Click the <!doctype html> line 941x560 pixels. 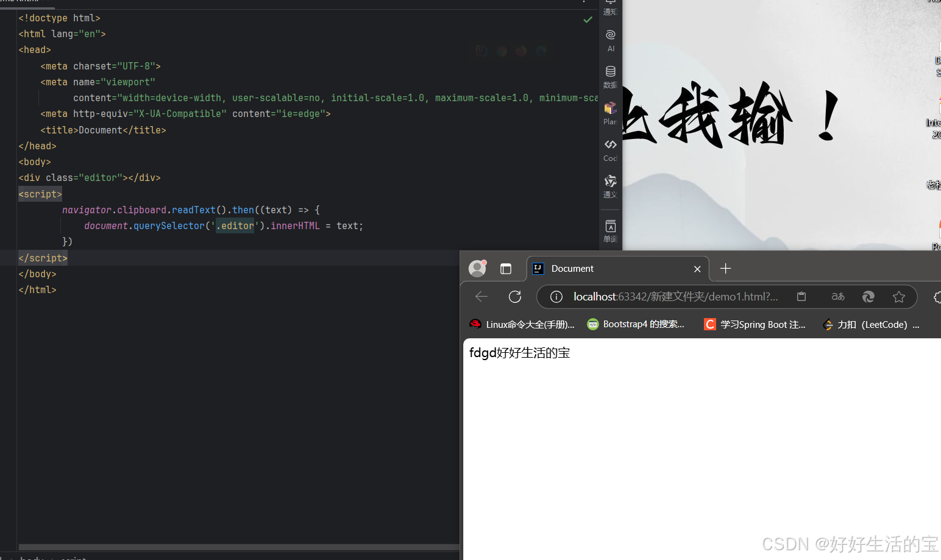pos(59,18)
